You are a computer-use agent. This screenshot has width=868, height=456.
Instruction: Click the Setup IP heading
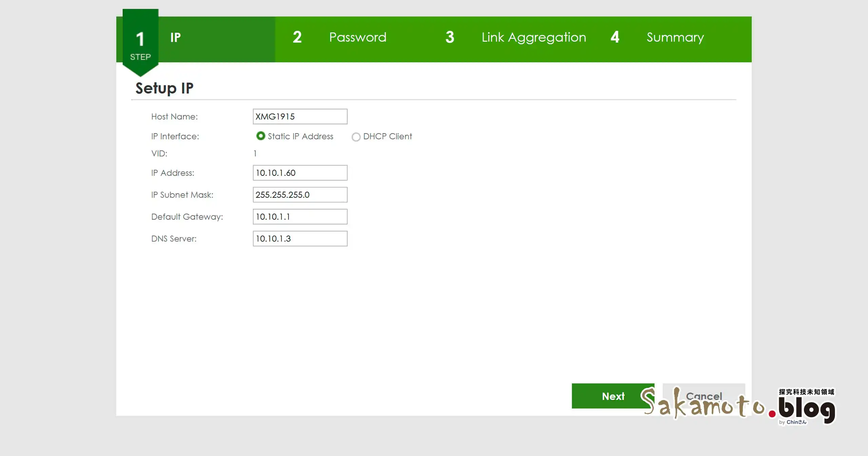164,88
